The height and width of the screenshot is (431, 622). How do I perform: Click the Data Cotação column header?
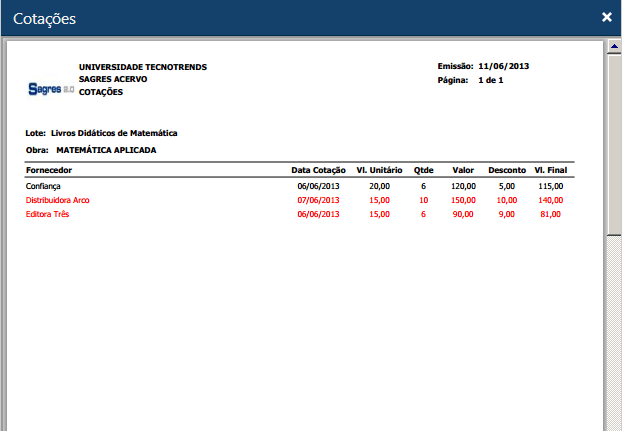(318, 170)
